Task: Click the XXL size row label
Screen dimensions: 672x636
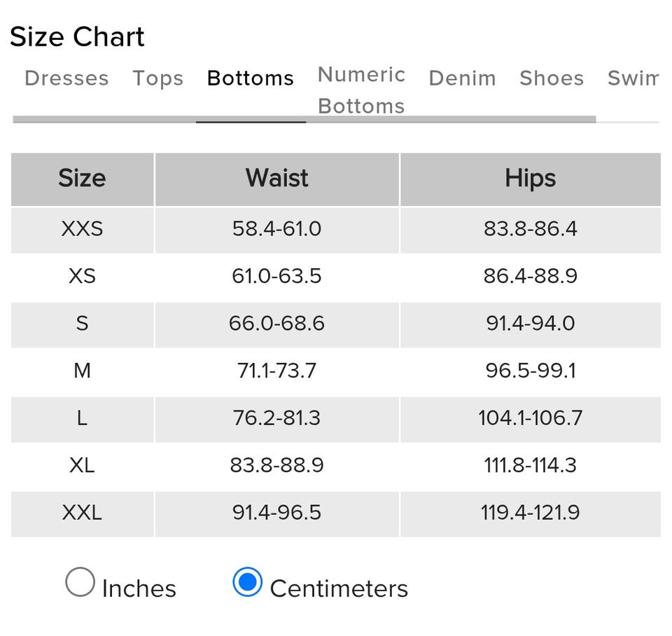Action: [x=82, y=513]
